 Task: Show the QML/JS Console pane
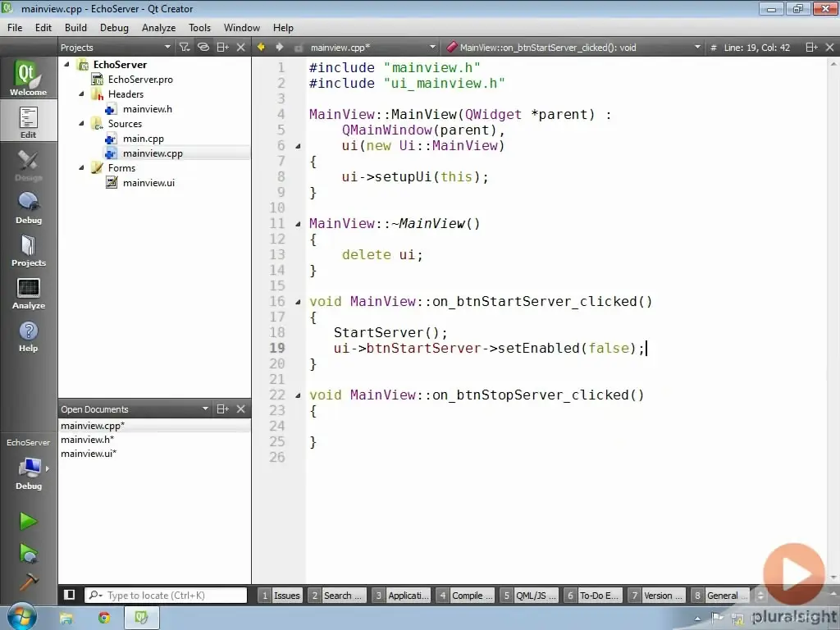point(529,596)
